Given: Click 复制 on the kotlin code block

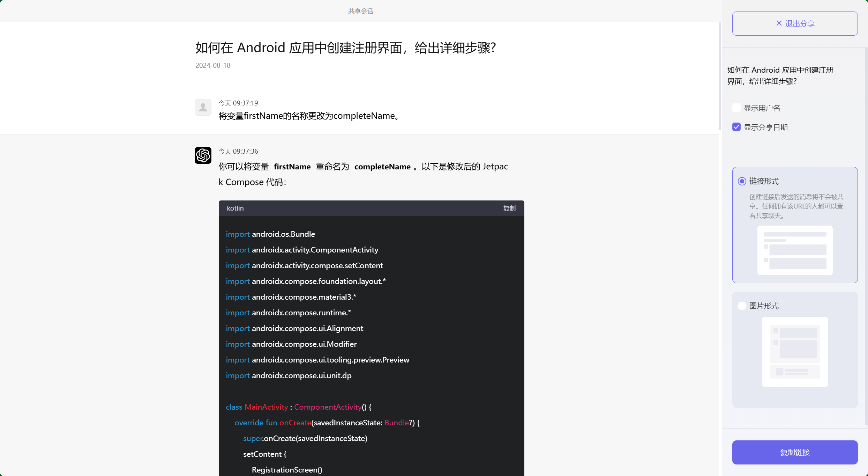Looking at the screenshot, I should pos(509,208).
